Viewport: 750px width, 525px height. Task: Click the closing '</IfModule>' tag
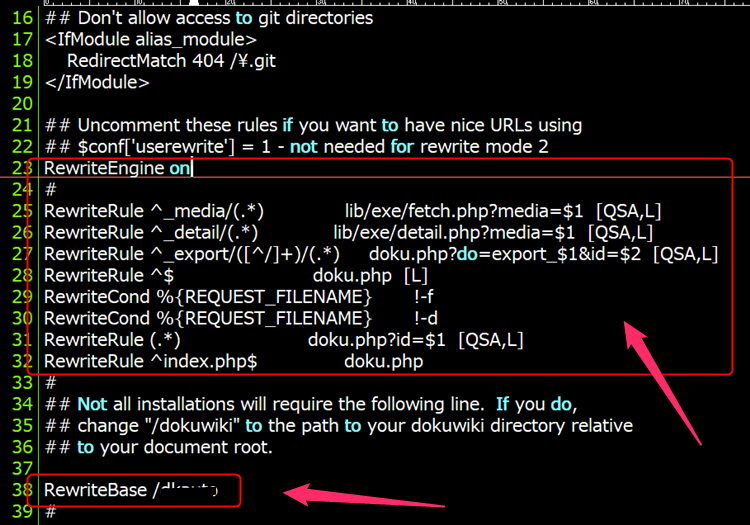(x=97, y=82)
